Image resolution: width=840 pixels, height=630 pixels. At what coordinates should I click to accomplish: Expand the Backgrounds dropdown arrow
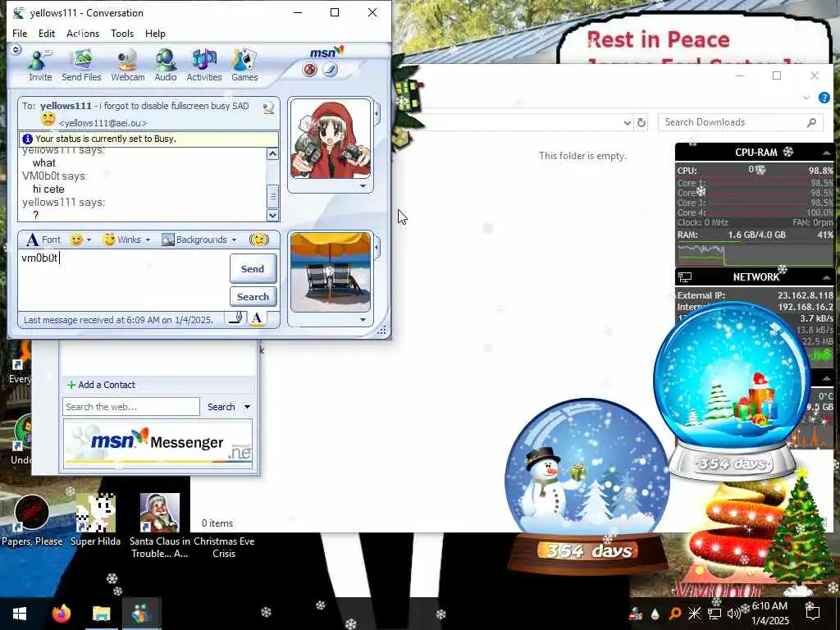(234, 240)
